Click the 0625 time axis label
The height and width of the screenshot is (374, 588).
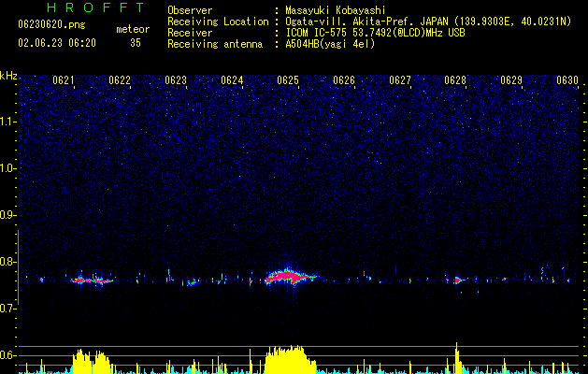pos(288,80)
